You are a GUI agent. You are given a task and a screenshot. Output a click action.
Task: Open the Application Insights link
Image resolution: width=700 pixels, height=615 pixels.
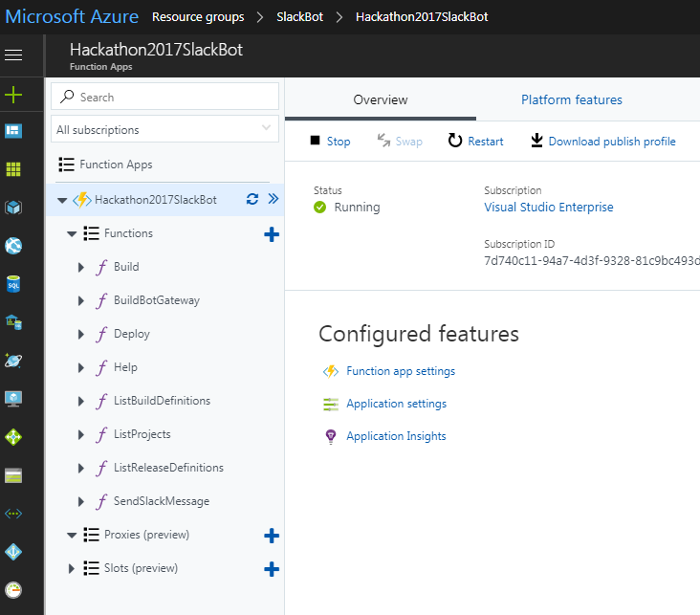pos(396,436)
